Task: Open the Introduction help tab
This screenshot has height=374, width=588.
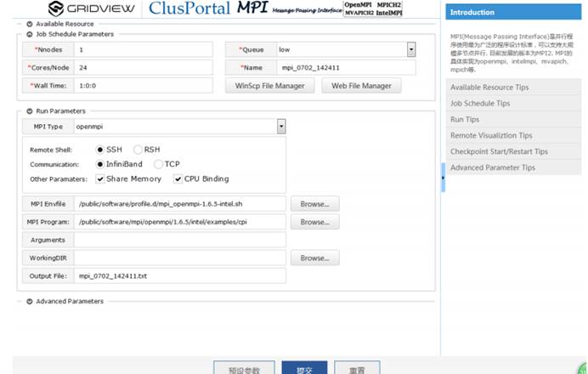Action: (513, 12)
